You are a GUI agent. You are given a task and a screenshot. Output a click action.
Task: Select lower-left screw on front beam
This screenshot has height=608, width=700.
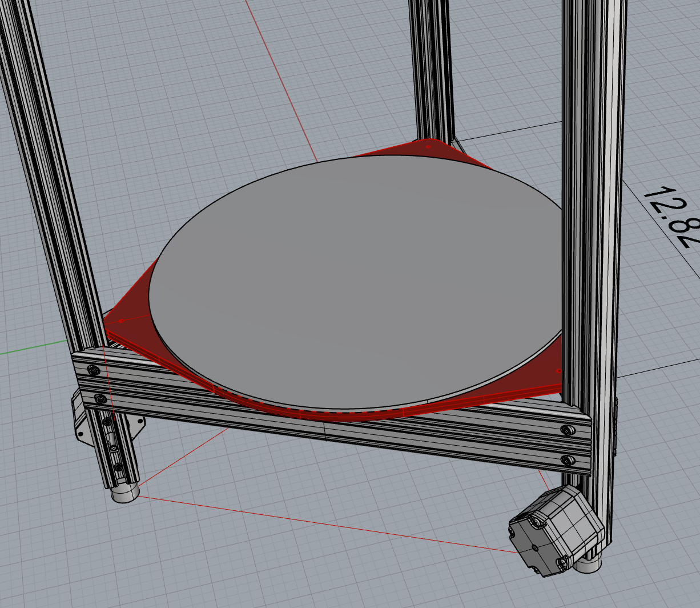point(100,398)
